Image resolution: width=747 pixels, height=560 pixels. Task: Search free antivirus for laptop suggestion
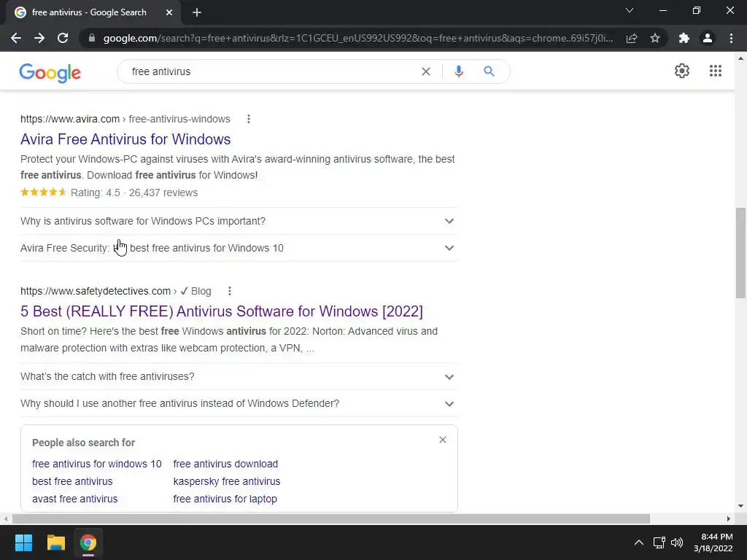tap(225, 499)
